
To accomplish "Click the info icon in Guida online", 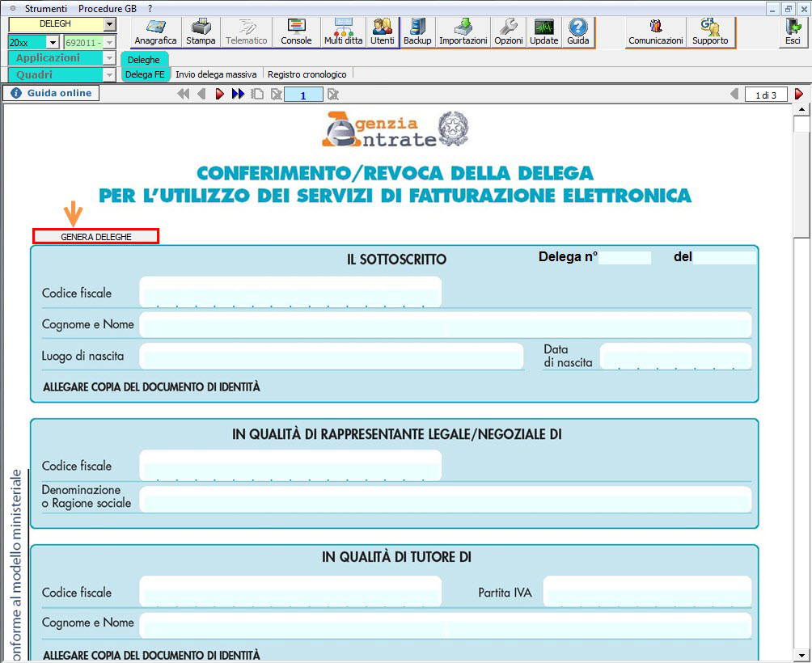I will pos(16,93).
